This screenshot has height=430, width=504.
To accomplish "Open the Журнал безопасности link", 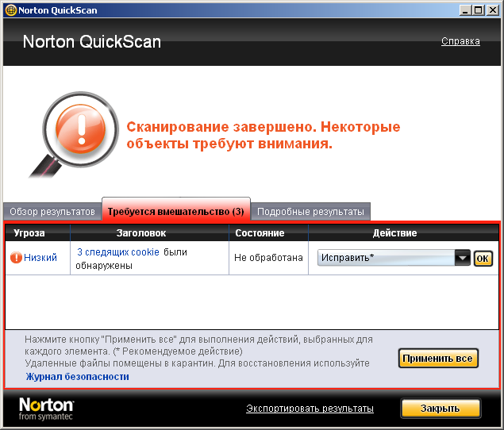I will 78,376.
